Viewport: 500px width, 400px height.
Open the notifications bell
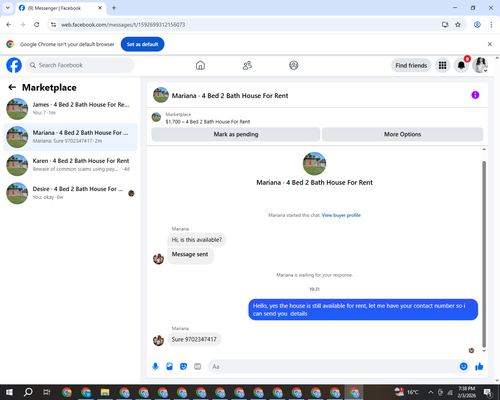(461, 65)
